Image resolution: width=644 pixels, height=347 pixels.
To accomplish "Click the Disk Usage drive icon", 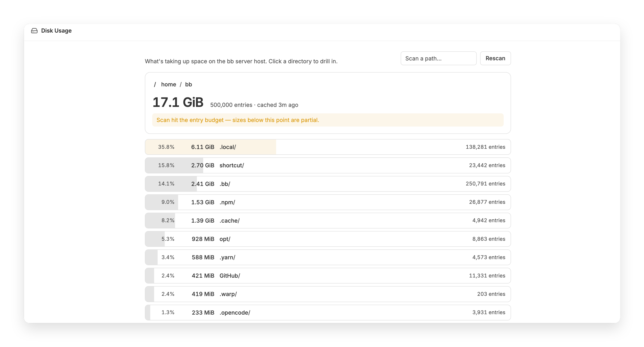I will tap(34, 31).
